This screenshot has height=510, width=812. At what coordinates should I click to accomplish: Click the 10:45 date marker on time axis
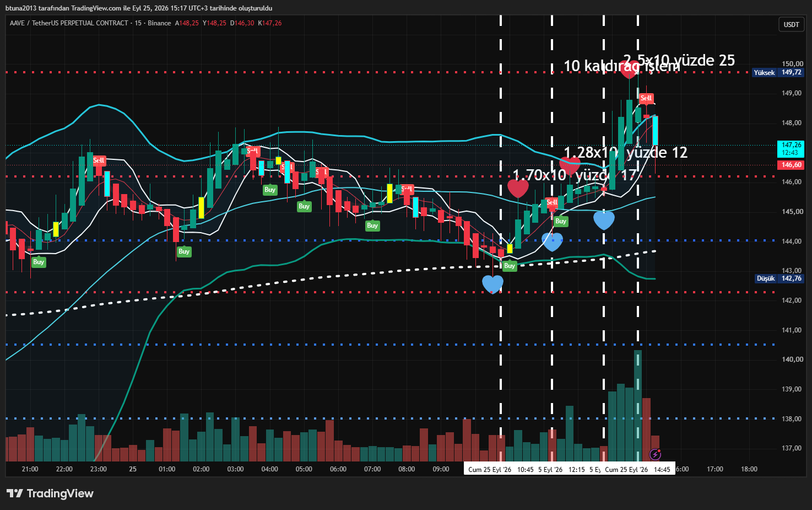click(x=500, y=470)
